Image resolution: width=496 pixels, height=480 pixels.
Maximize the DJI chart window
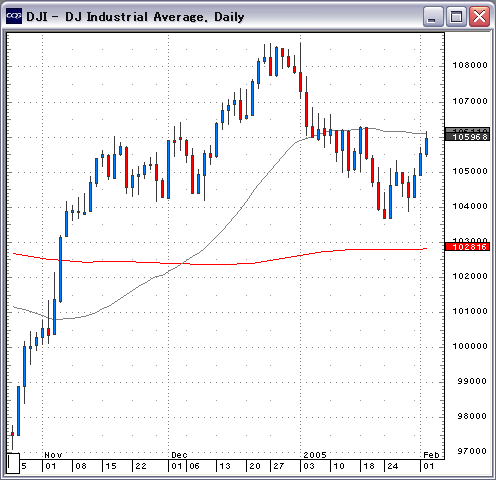coord(456,17)
